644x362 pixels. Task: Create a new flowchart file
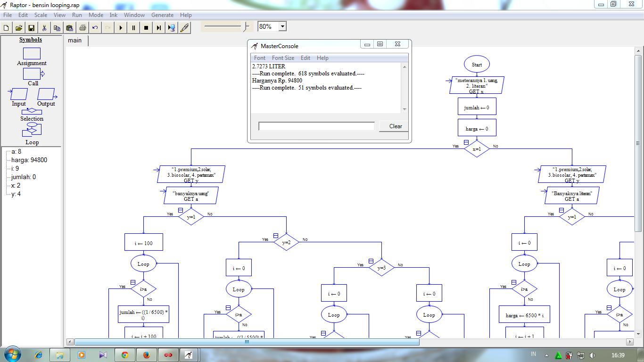click(x=6, y=28)
